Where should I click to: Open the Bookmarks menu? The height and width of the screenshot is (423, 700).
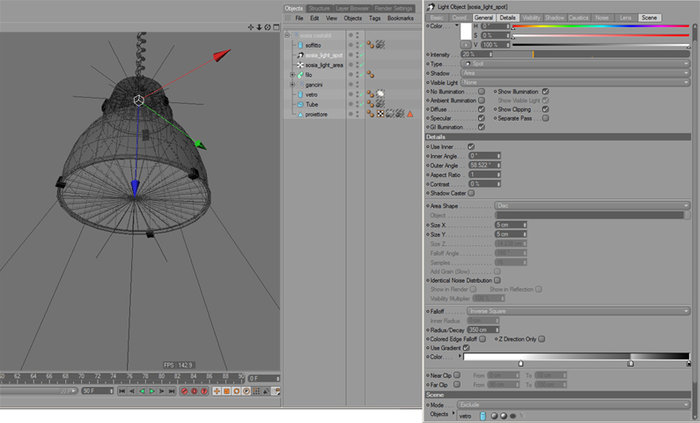[400, 18]
